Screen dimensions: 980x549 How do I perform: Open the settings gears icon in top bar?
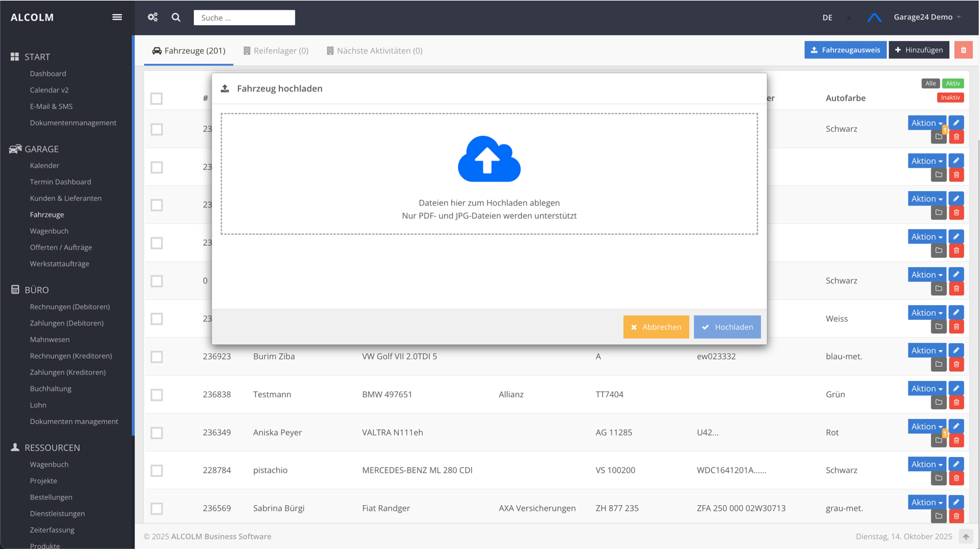click(x=153, y=18)
